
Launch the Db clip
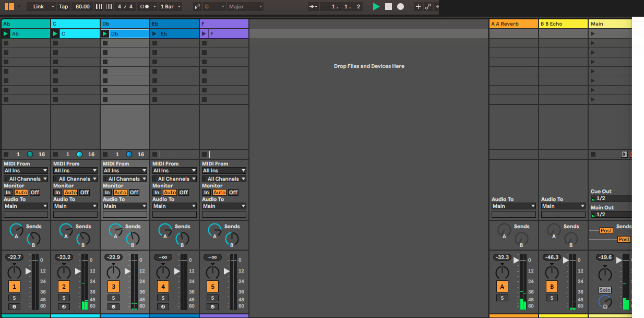click(x=105, y=34)
